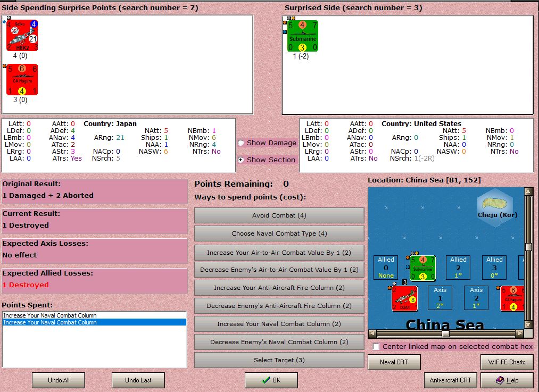This screenshot has height=392, width=539.
Task: Click the Undo Last button
Action: tap(138, 380)
